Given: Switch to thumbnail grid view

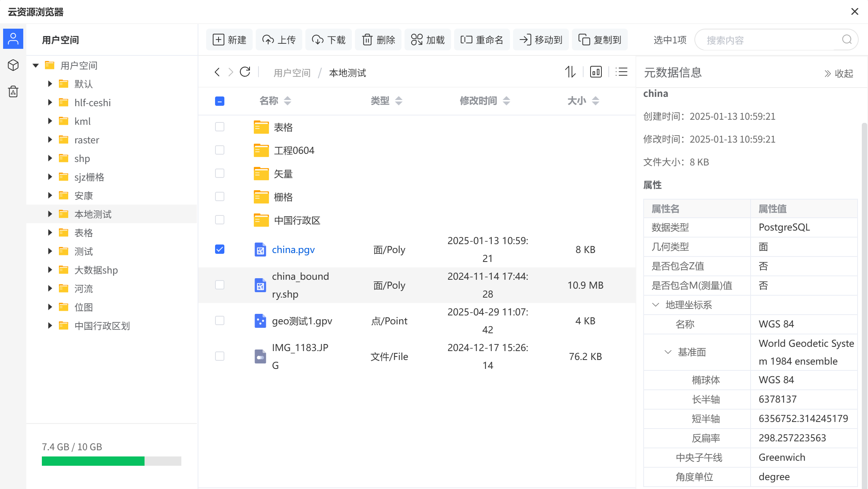Looking at the screenshot, I should (x=596, y=72).
